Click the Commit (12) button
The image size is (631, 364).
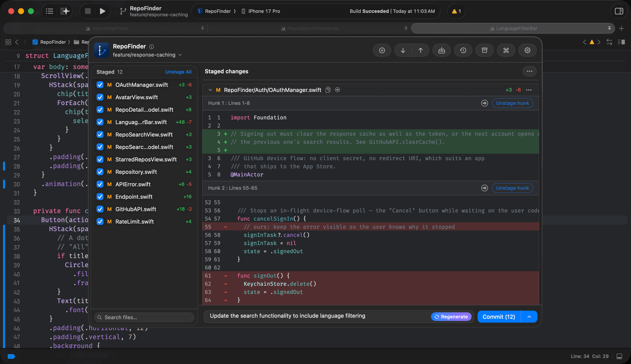coord(499,317)
